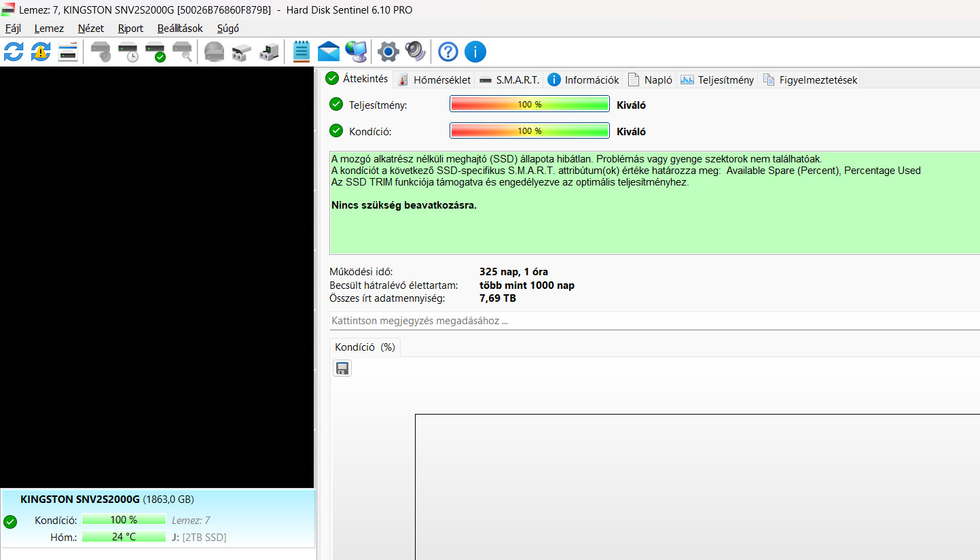
Task: Click the '325 nap, 1 óra' value
Action: click(513, 272)
